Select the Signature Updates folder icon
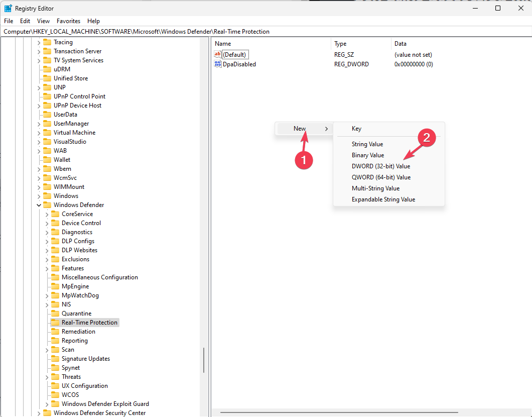 point(55,359)
